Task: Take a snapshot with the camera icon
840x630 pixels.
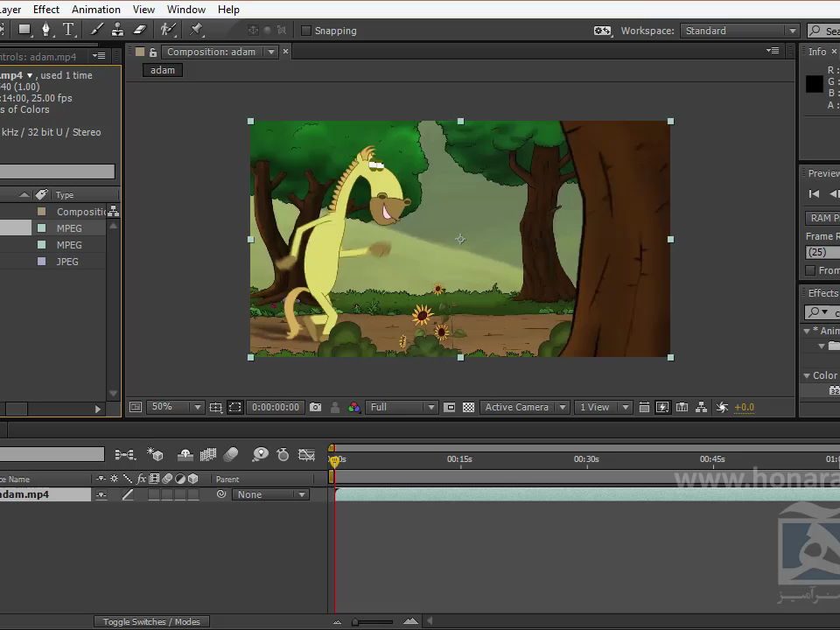Action: click(x=316, y=407)
